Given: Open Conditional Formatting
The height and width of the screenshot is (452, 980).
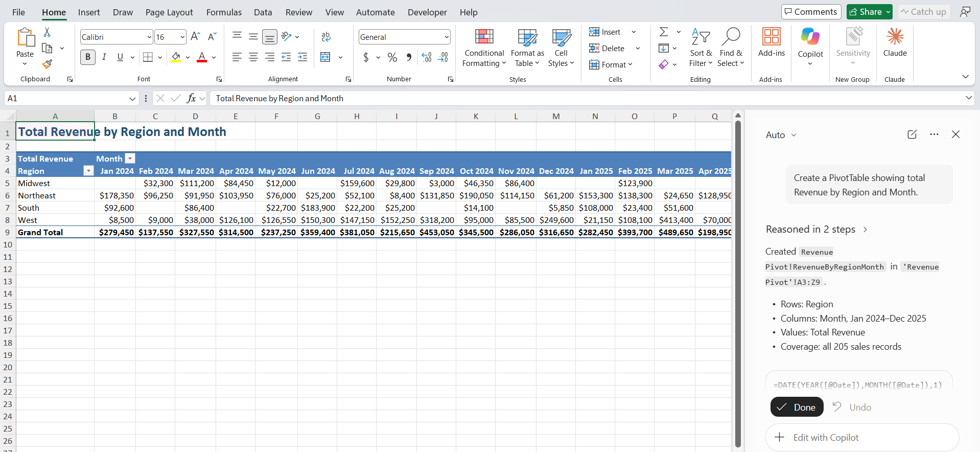Looking at the screenshot, I should click(484, 48).
